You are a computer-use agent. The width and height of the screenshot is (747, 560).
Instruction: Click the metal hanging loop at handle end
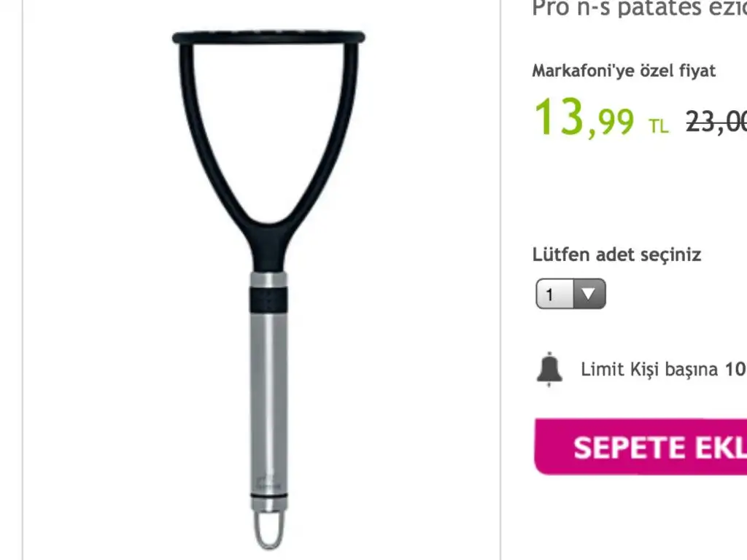[269, 529]
